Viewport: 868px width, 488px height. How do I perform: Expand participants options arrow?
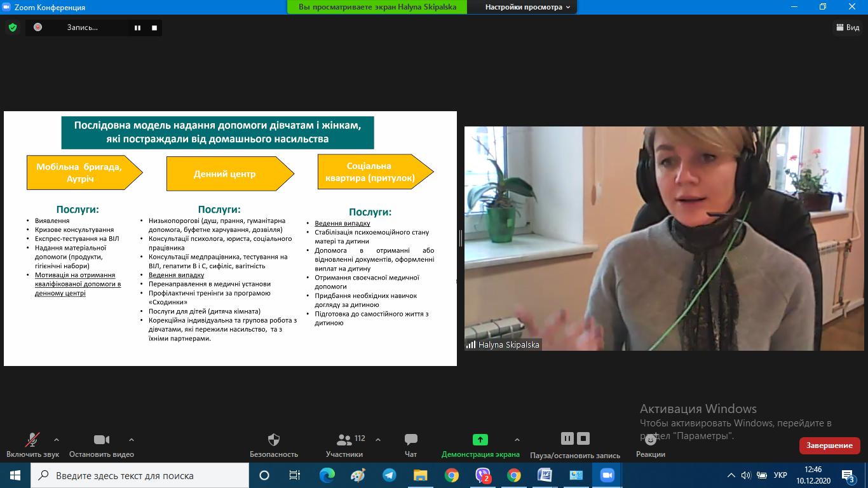click(378, 439)
